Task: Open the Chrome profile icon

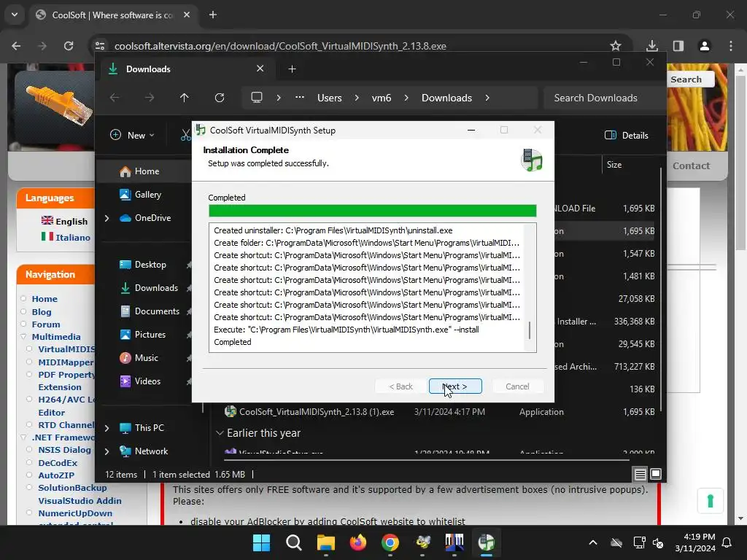Action: (705, 46)
